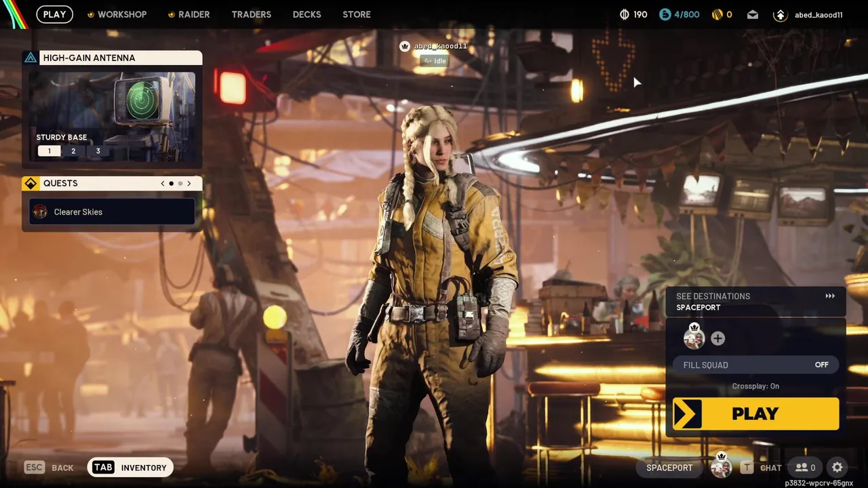Click the Crossplay: On label
Screen dimensions: 868x488
[755, 386]
